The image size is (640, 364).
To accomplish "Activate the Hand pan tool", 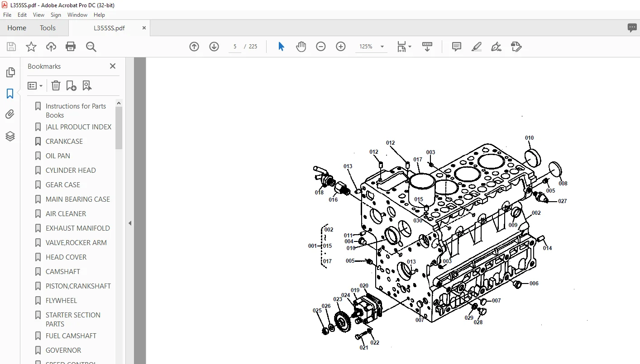I will (301, 47).
